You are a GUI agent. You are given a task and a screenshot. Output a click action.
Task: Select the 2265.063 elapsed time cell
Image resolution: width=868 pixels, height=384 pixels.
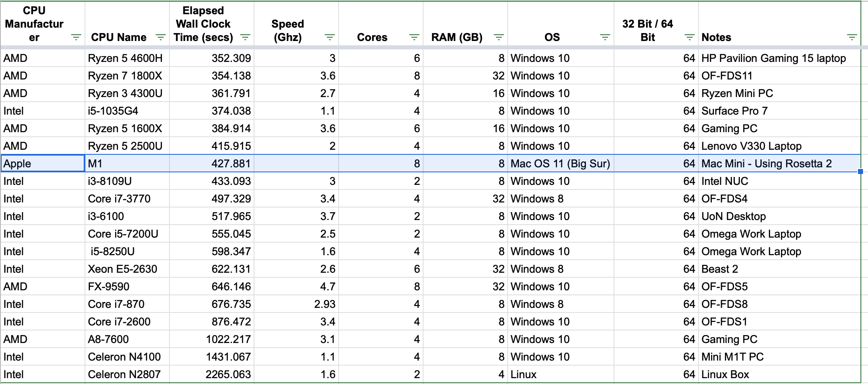point(212,374)
